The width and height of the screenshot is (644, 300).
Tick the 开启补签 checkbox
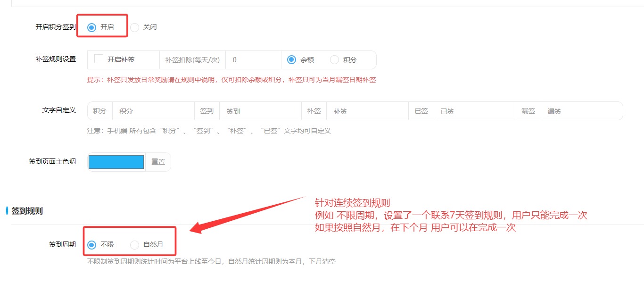point(99,59)
